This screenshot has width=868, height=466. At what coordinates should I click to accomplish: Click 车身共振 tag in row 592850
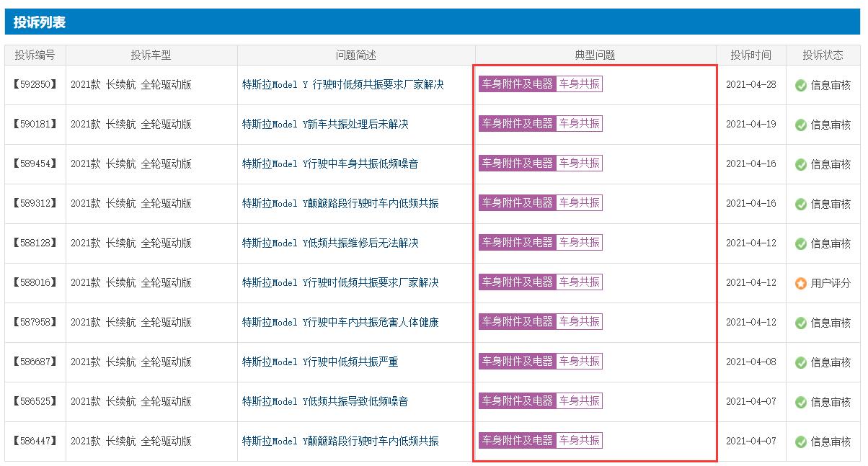(x=579, y=84)
